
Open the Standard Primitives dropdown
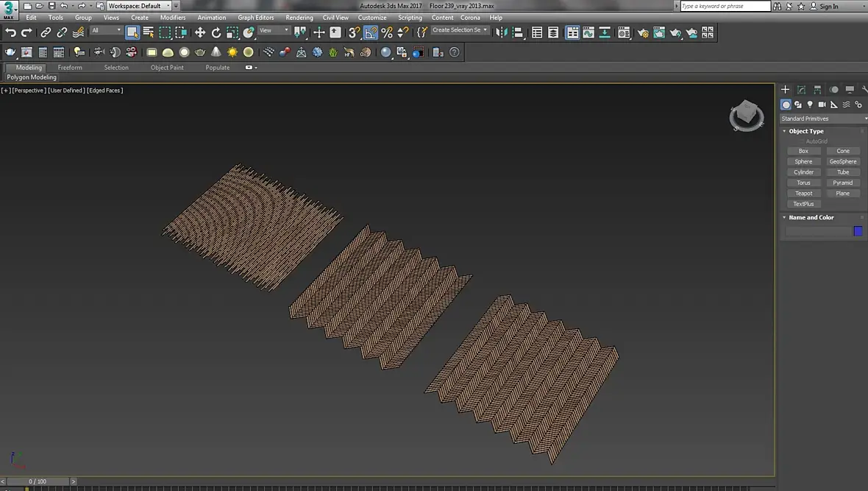[x=823, y=119]
